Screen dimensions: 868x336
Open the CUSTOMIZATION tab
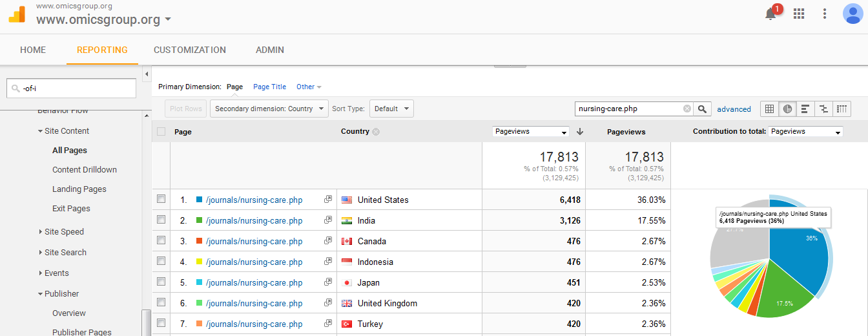click(190, 50)
